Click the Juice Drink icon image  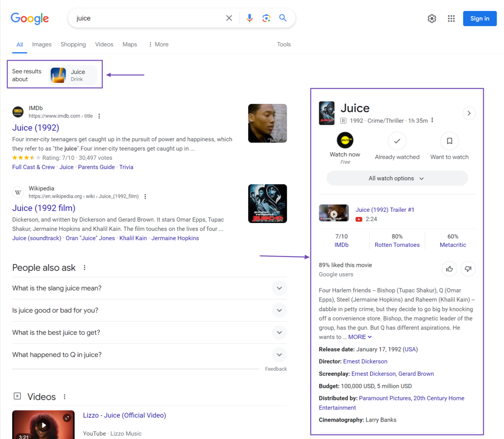click(58, 75)
